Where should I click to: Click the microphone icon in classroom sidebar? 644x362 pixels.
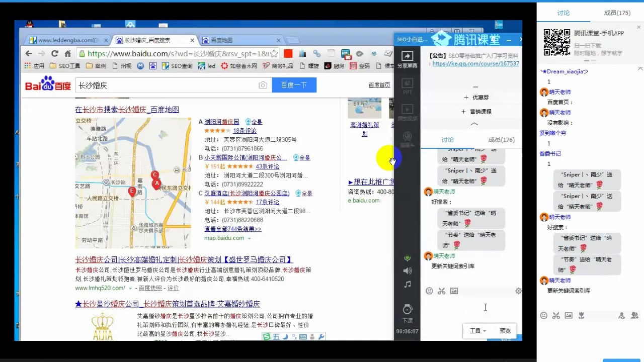408,258
